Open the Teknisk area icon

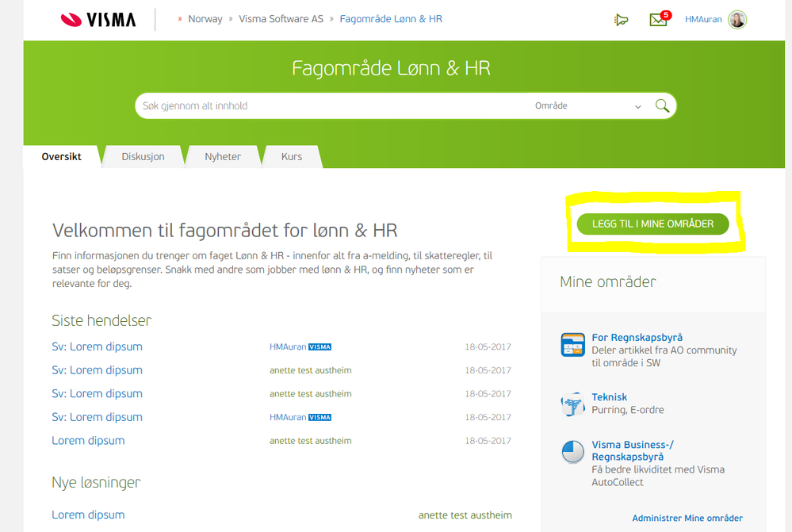[x=572, y=404]
